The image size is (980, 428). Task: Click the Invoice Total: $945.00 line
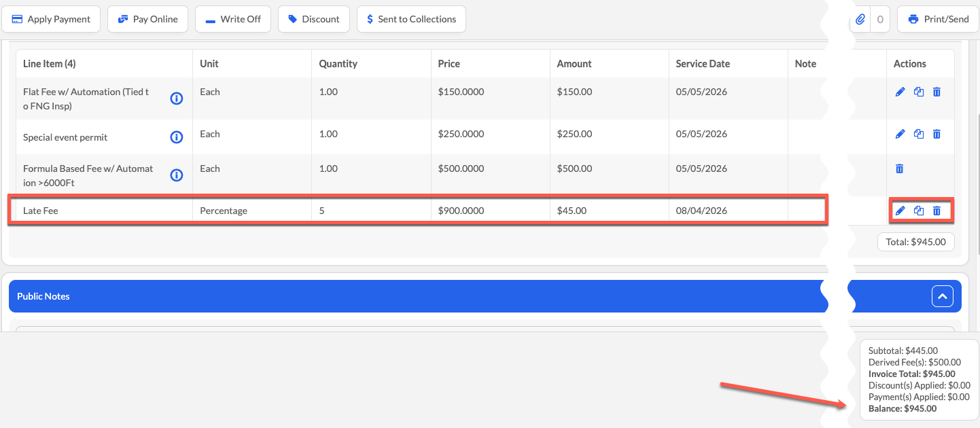(x=912, y=374)
